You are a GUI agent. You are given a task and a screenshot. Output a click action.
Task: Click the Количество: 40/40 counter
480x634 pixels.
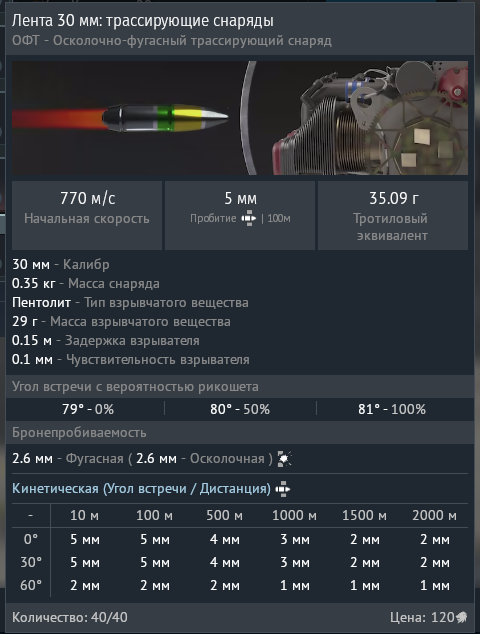(70, 617)
